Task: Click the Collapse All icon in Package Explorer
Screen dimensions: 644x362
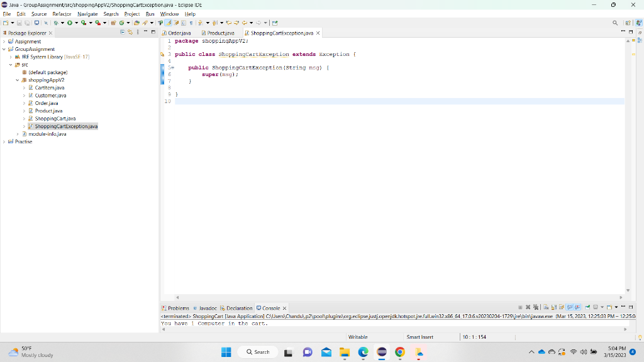Action: tap(123, 32)
